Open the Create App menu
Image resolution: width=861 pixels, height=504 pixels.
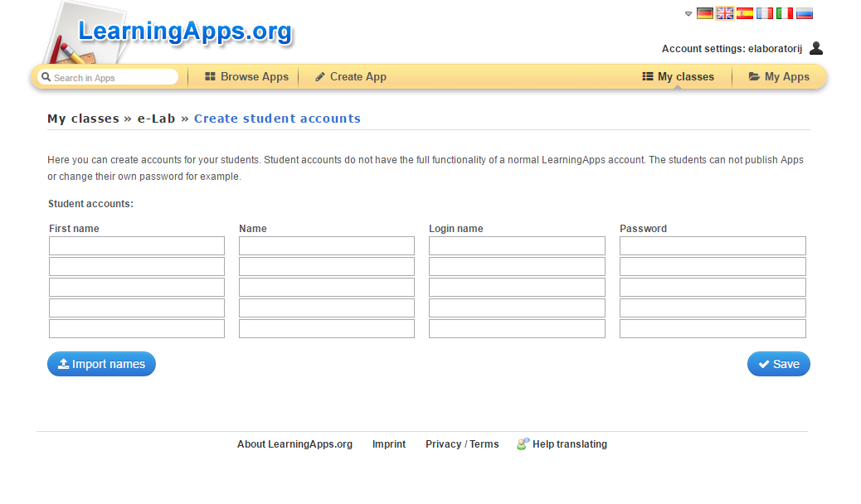(351, 77)
